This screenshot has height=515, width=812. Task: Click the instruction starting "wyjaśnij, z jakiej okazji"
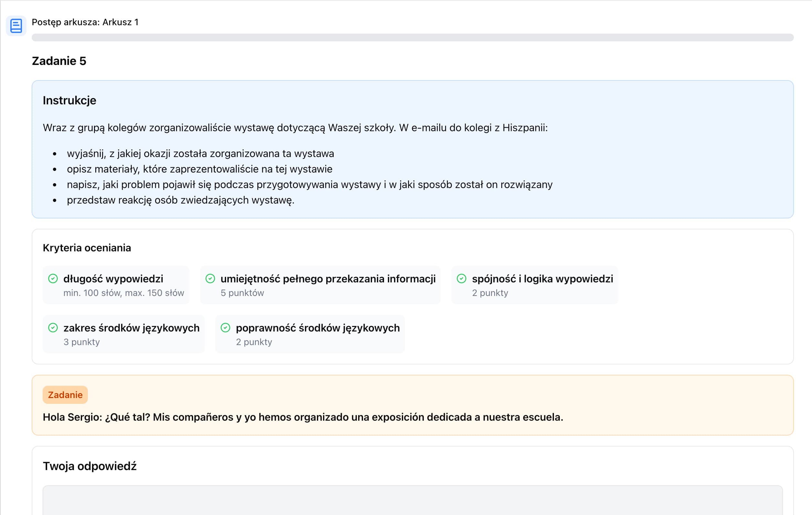point(200,154)
